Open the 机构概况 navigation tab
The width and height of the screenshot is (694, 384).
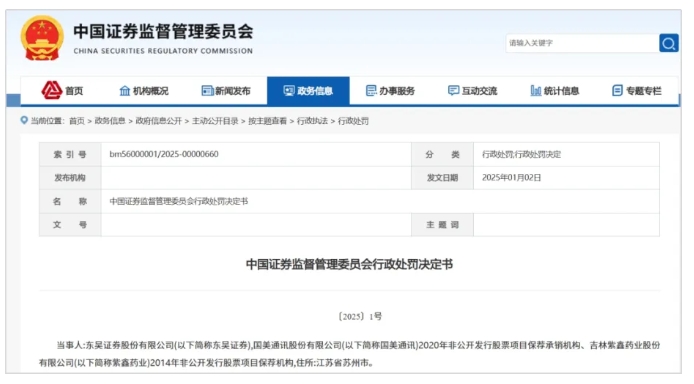144,91
